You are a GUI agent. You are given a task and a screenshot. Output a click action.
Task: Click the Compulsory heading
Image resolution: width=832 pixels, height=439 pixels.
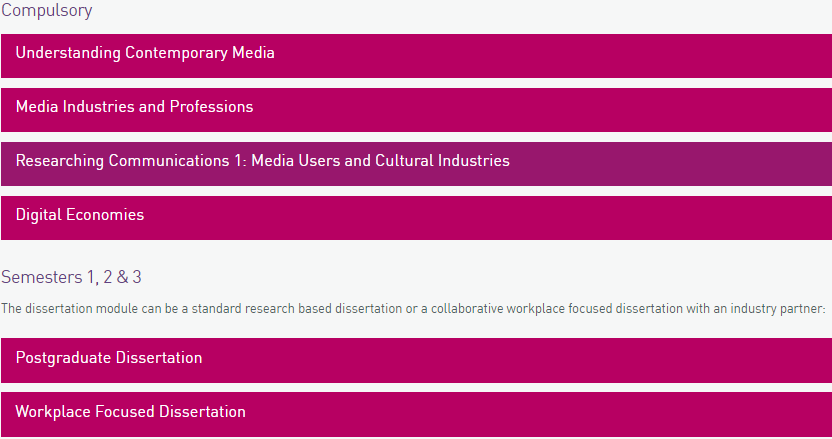point(47,12)
